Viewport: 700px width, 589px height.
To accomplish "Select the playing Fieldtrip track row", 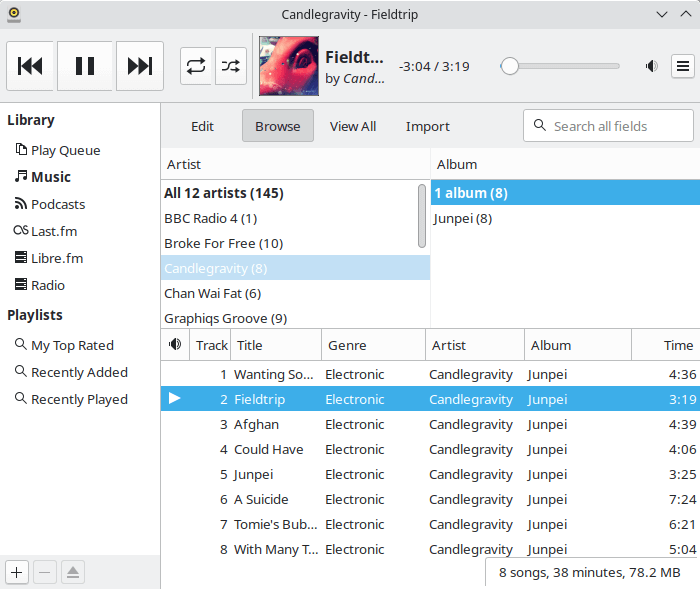I will (x=430, y=399).
